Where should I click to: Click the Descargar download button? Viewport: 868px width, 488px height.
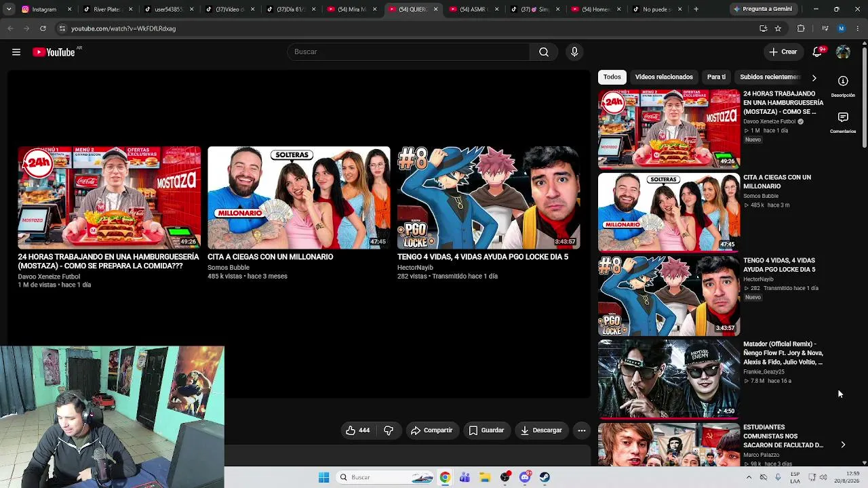pos(541,430)
